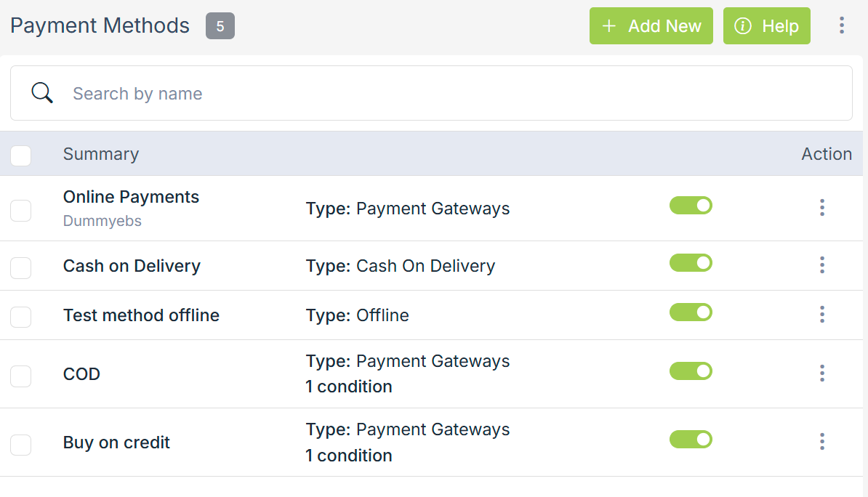Open action menu for COD row
Image resolution: width=868 pixels, height=497 pixels.
point(822,373)
